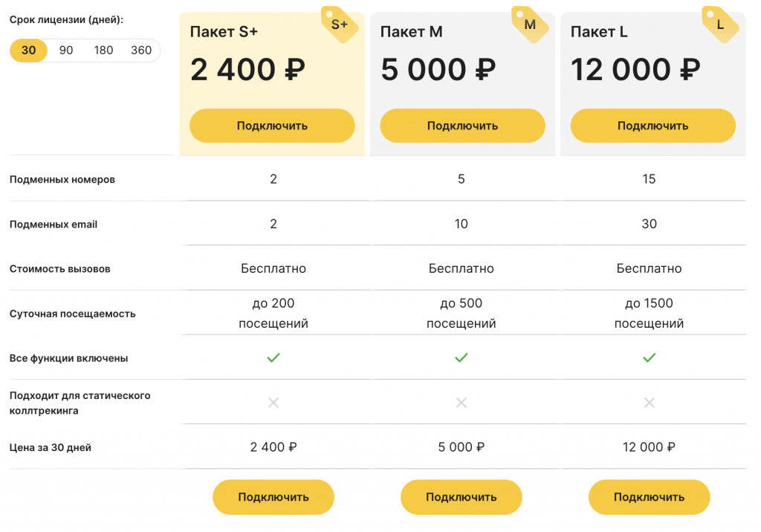The image size is (761, 532).
Task: Click the Пакет M heading
Action: 411,32
